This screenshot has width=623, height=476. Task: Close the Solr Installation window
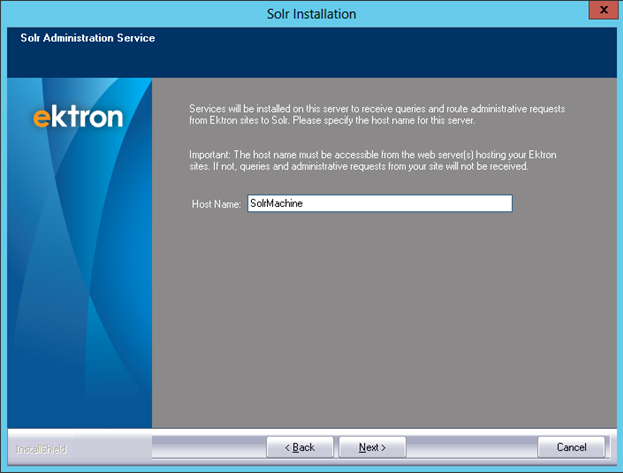point(603,10)
